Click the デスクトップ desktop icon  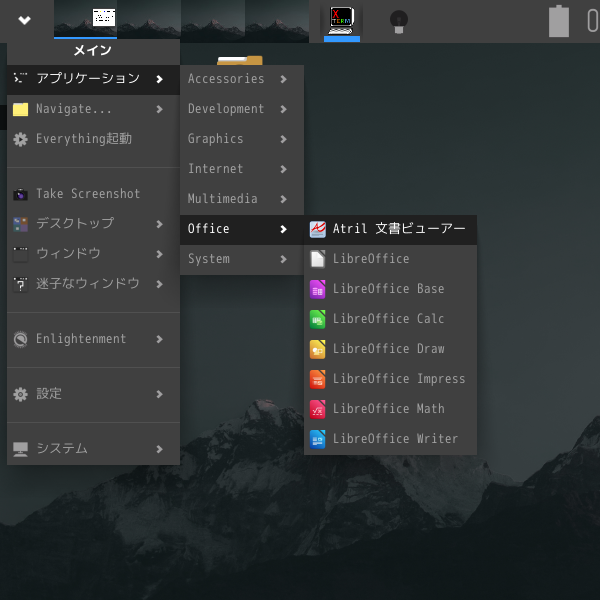pyautogui.click(x=20, y=224)
